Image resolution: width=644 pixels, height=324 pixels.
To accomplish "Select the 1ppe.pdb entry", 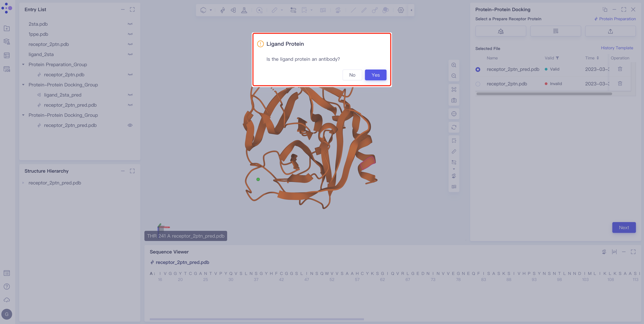I will (x=38, y=34).
